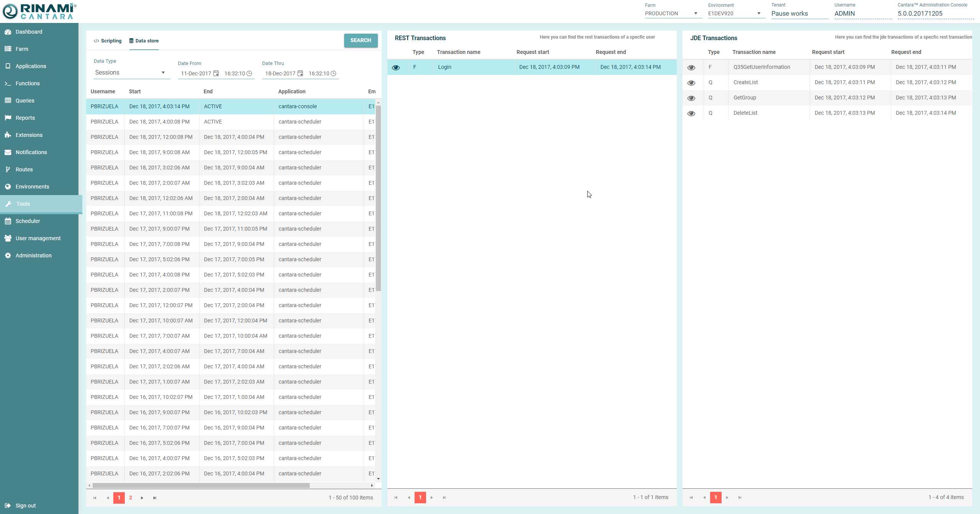Viewport: 980px width, 514px height.
Task: Toggle eye icon for Q35GetUserInformation row
Action: (691, 68)
